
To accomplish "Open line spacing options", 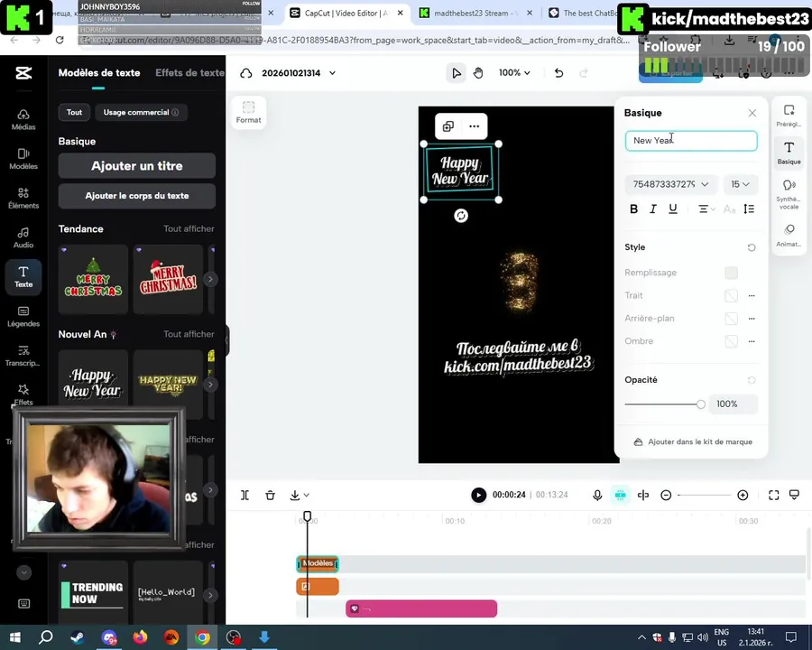I will 749,209.
